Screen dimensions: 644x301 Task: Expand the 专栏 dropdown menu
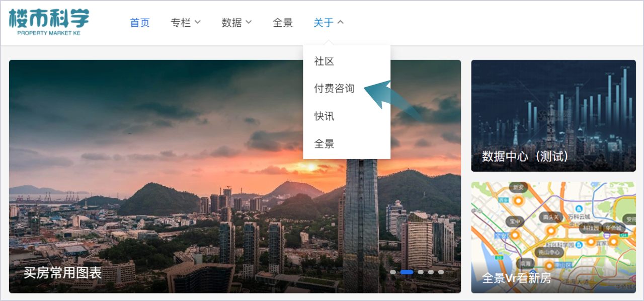(x=186, y=23)
